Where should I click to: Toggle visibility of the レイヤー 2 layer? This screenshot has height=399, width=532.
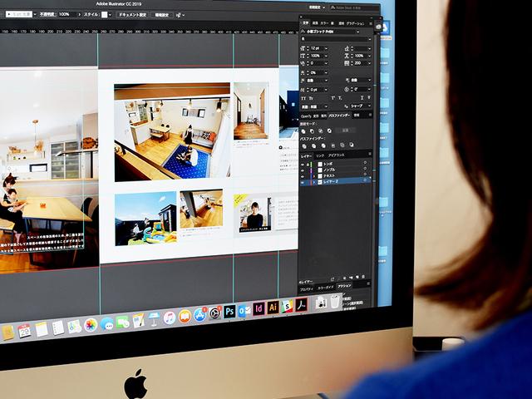[x=302, y=180]
